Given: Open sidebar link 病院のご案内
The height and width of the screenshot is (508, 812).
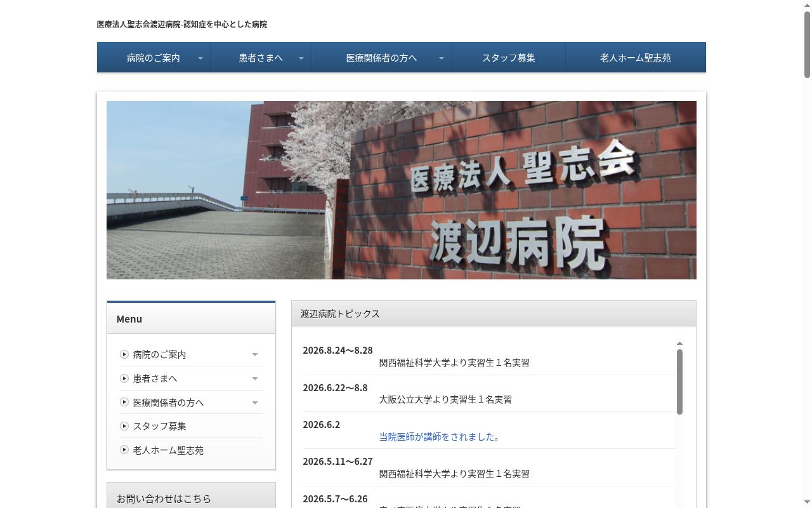Looking at the screenshot, I should tap(159, 354).
